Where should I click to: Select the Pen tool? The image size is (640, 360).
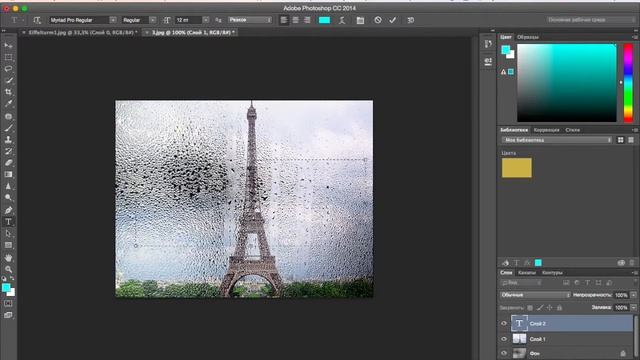tap(8, 210)
